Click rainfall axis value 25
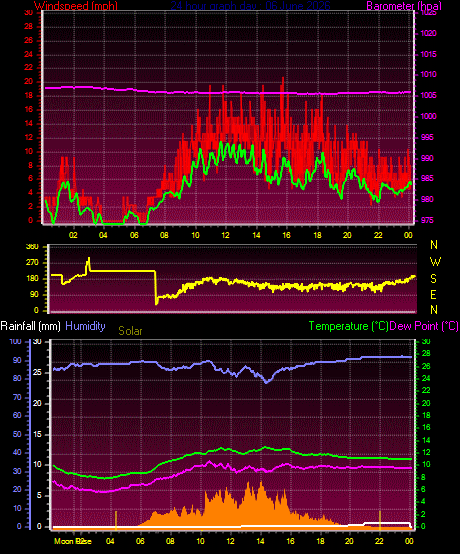Image resolution: width=460 pixels, height=554 pixels. 37,372
